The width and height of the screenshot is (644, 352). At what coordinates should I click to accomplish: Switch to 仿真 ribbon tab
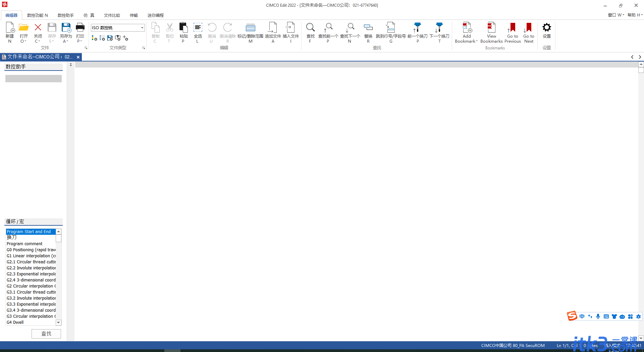click(89, 15)
